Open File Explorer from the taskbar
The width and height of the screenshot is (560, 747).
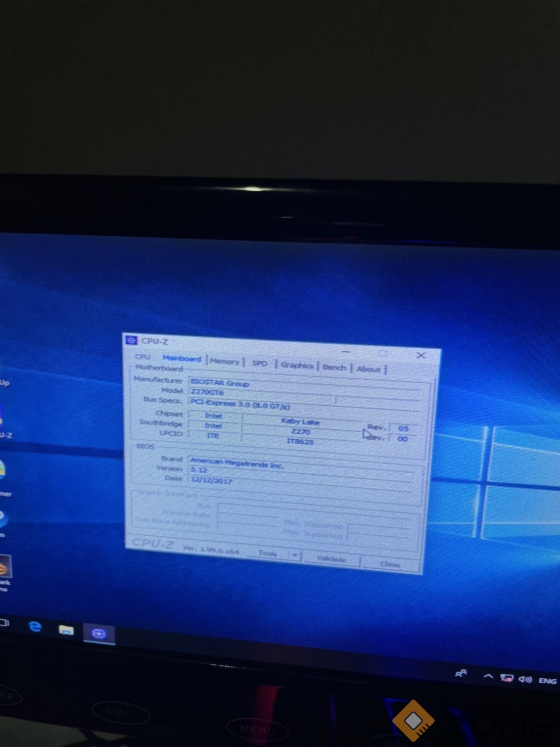pos(66,630)
